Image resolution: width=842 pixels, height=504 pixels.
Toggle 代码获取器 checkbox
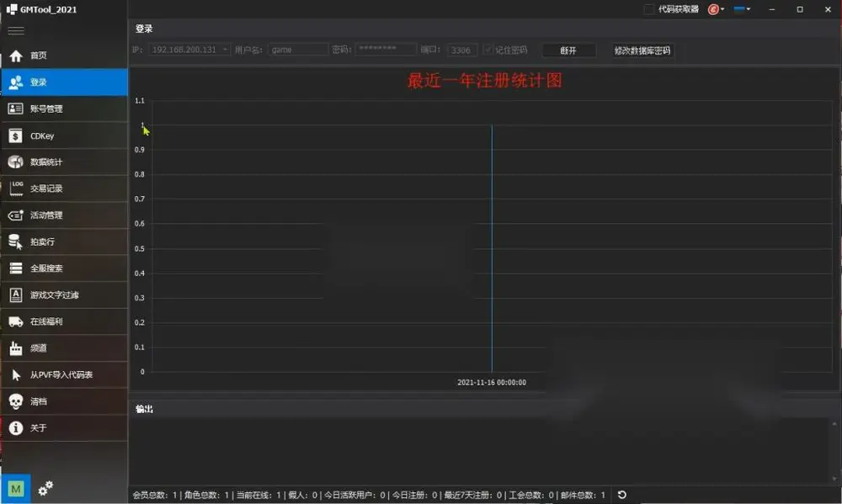(x=649, y=9)
